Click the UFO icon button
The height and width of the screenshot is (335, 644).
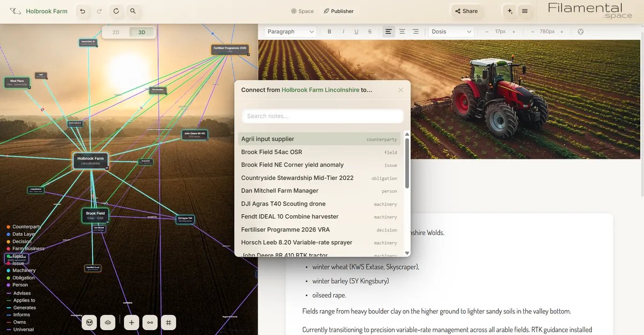point(108,323)
